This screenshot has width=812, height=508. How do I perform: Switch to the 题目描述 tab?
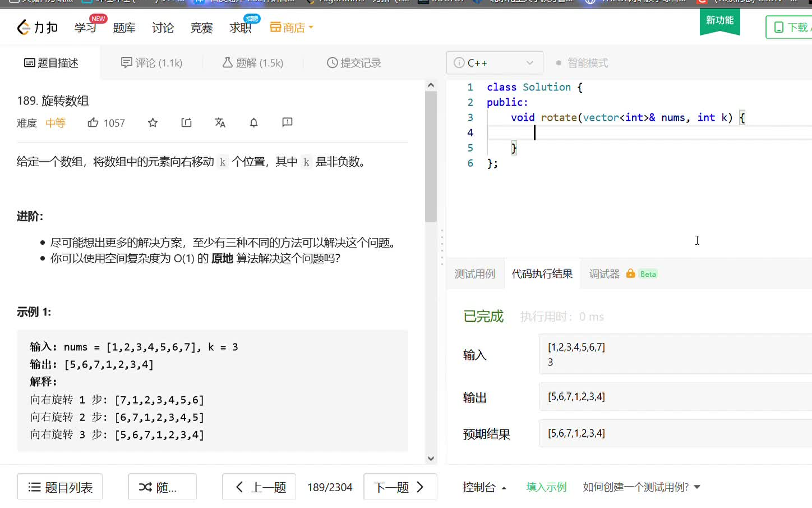pyautogui.click(x=51, y=63)
